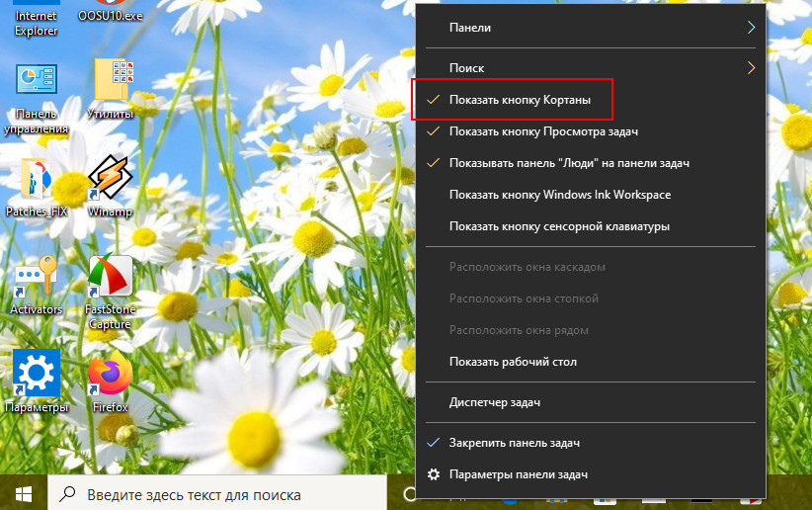Select the Patches_FIX desktop icon

click(37, 188)
